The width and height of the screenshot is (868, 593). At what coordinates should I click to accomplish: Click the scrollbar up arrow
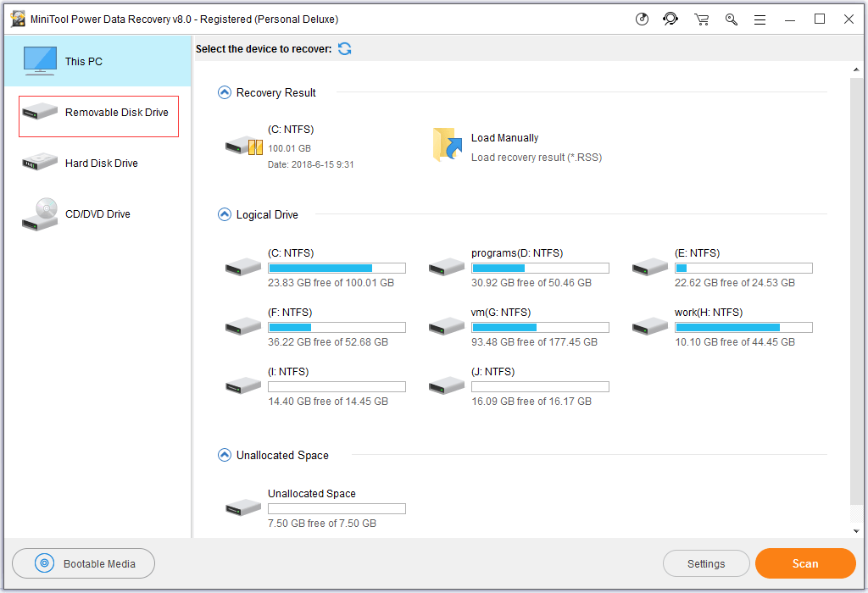(x=856, y=69)
